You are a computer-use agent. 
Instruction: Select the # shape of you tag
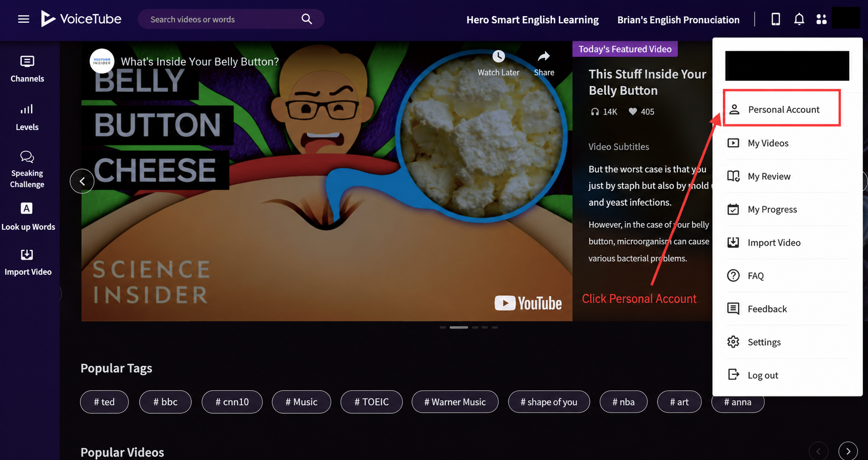549,402
